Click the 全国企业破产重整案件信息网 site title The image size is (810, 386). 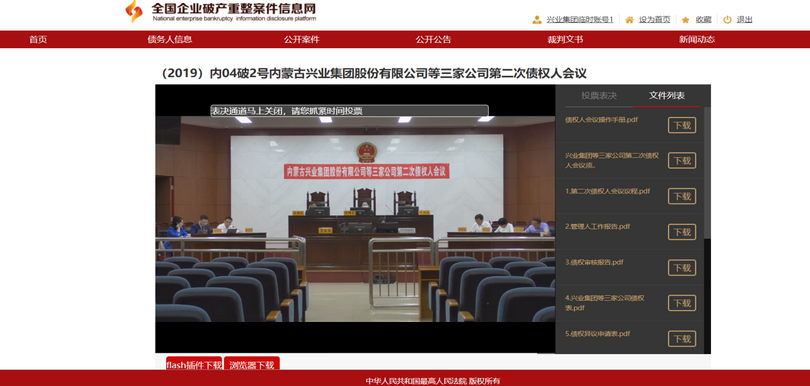pos(233,9)
